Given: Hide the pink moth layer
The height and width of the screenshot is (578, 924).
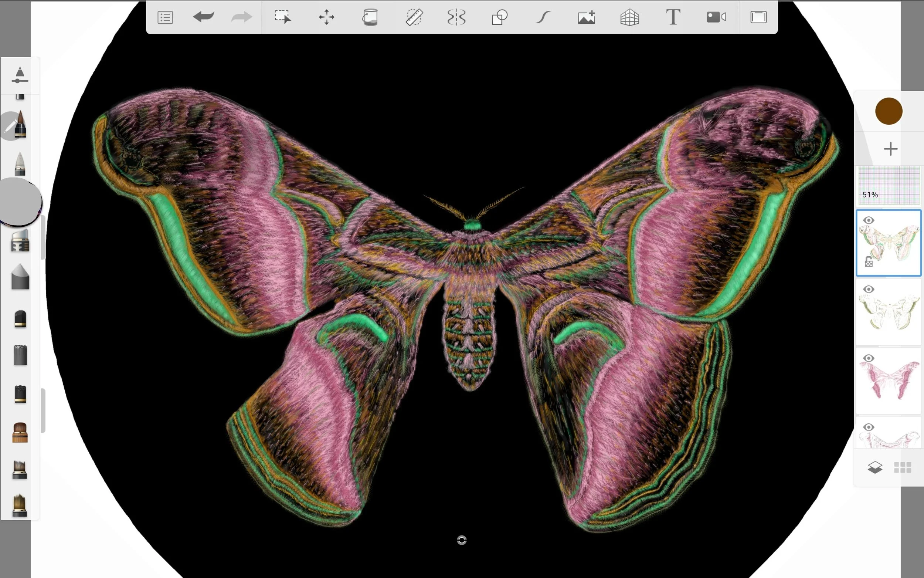Looking at the screenshot, I should click(869, 358).
